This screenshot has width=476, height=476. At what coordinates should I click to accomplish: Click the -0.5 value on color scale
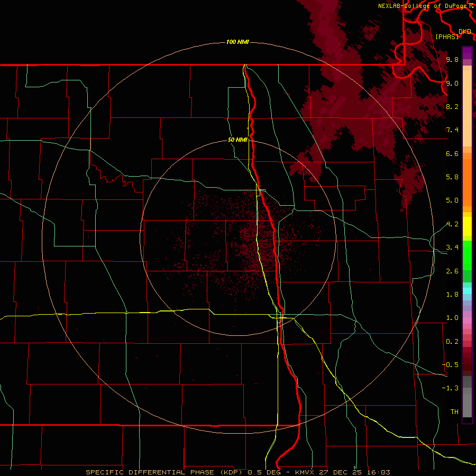[x=450, y=365]
